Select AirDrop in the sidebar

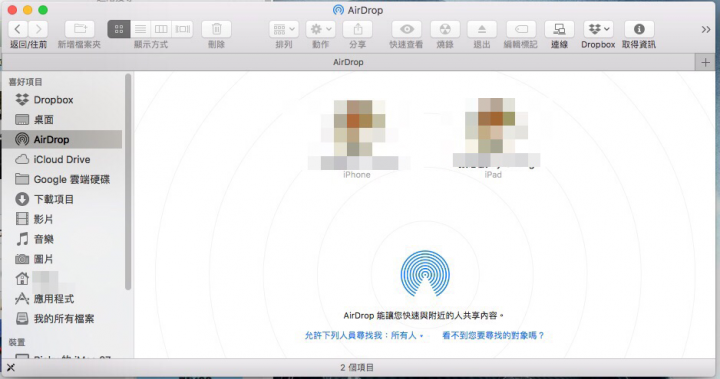coord(63,140)
